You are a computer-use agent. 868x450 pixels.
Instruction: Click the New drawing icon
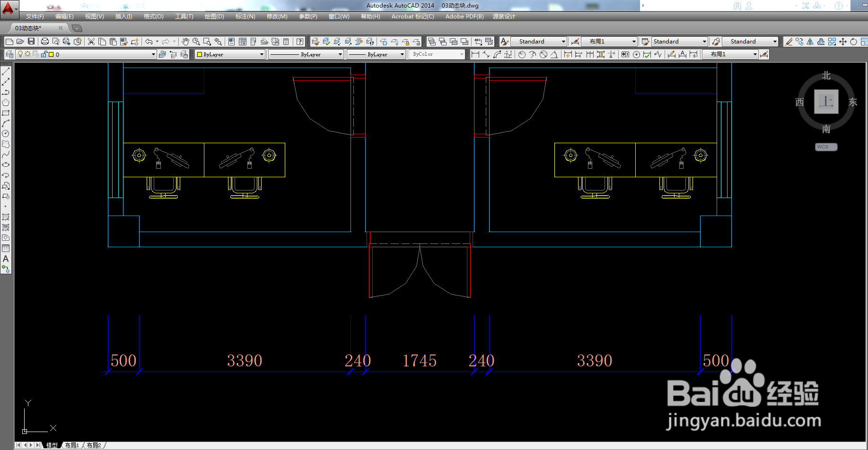(x=9, y=42)
